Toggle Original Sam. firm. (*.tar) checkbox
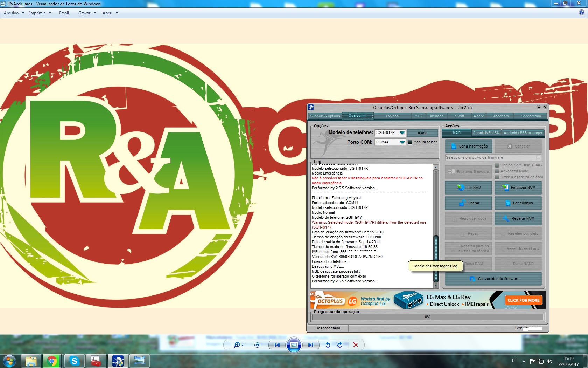This screenshot has width=588, height=368. coord(497,165)
